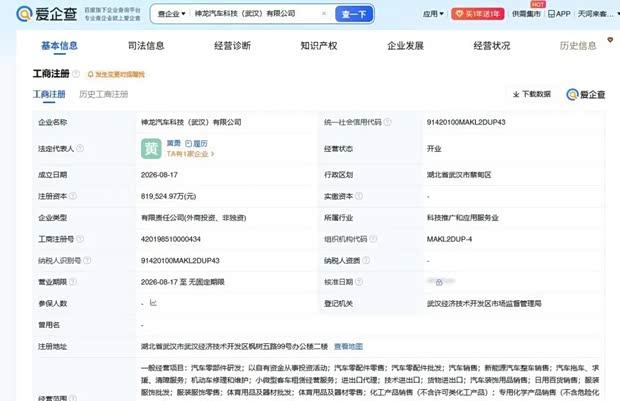Switch to the 经营状况 tab
This screenshot has width=620, height=401.
pyautogui.click(x=492, y=46)
